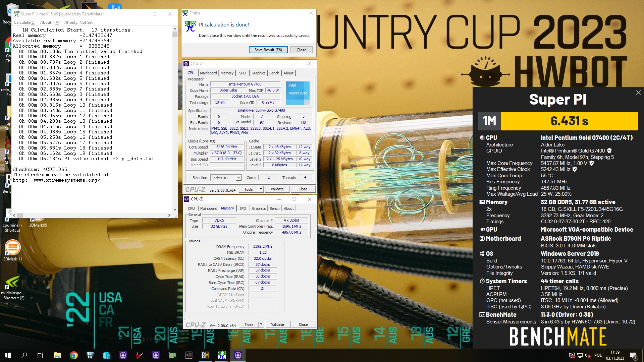The height and width of the screenshot is (362, 644).
Task: Launch Chrome from the taskbar
Action: click(x=73, y=355)
